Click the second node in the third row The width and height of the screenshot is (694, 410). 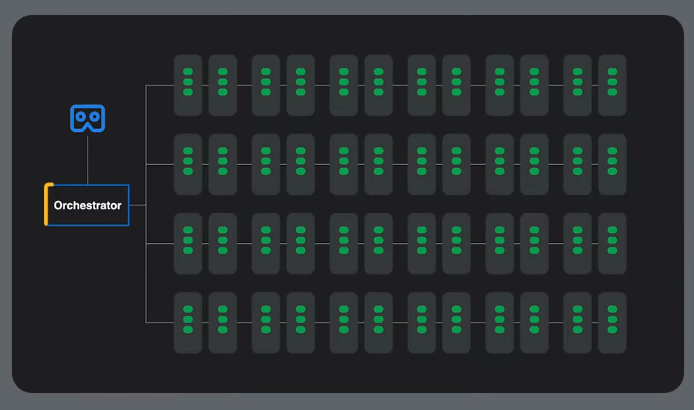222,243
